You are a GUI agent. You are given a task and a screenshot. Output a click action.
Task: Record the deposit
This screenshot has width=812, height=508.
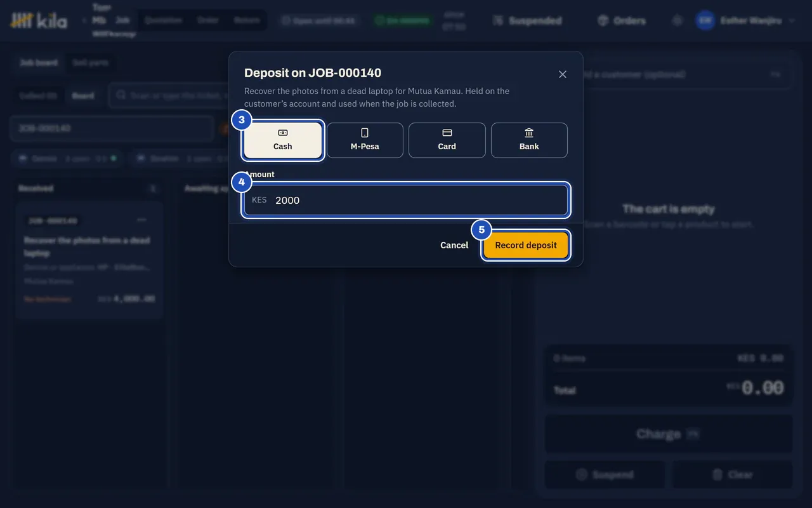pos(526,245)
